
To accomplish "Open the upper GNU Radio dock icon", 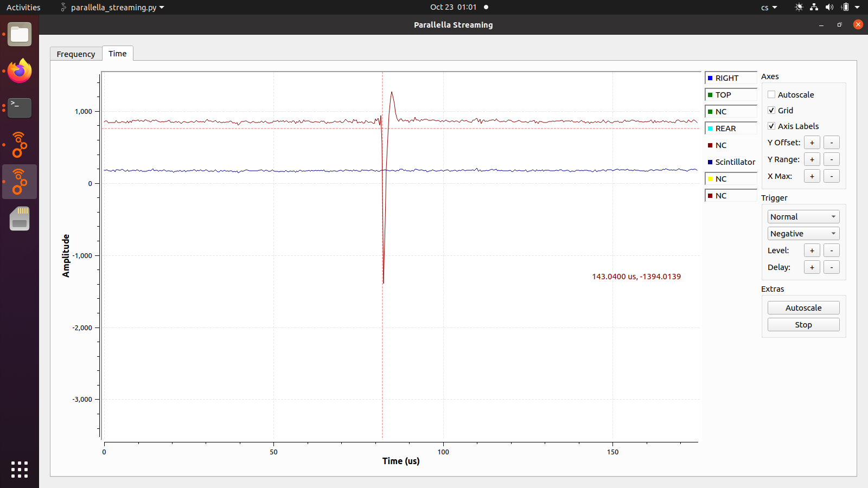I will pos(20,145).
